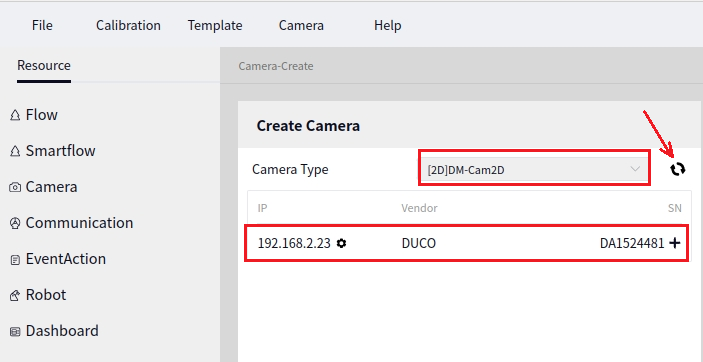Click the Create Camera heading
Image resolution: width=703 pixels, height=362 pixels.
308,126
